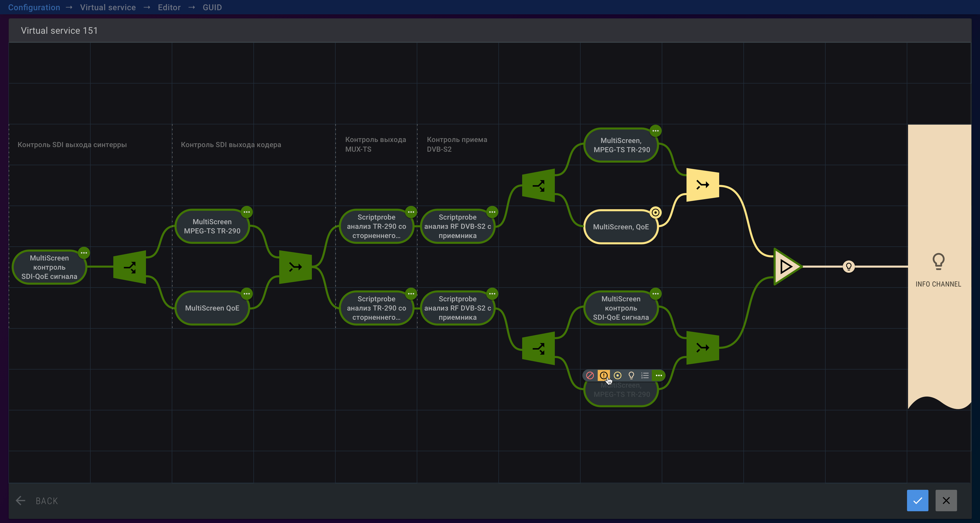Click the lightbulb icon in node toolbar

point(631,375)
